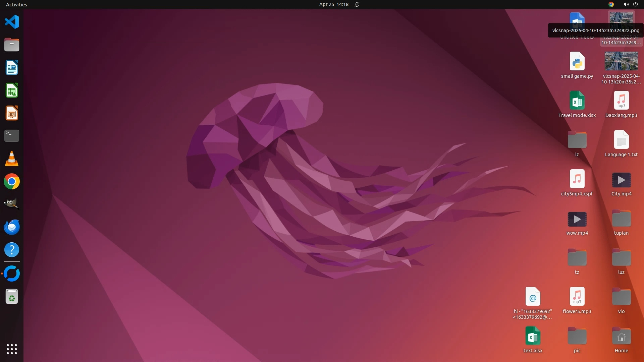Screen dimensions: 644x362
Task: Open LibreOffice Writer from dock
Action: coord(12,68)
